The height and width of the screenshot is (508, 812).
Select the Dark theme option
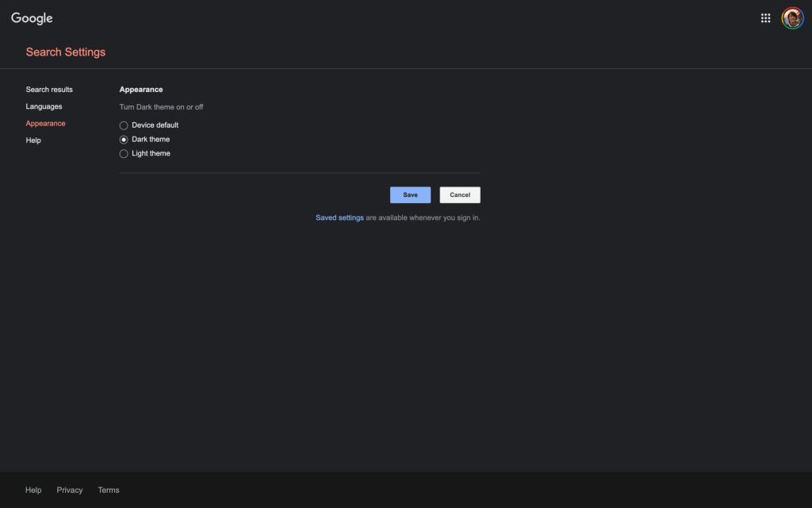[124, 140]
